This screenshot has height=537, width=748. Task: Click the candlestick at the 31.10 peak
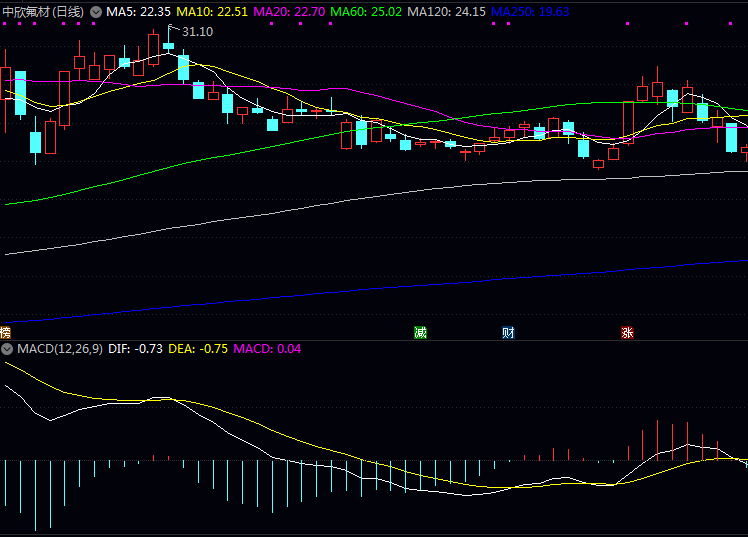[168, 46]
